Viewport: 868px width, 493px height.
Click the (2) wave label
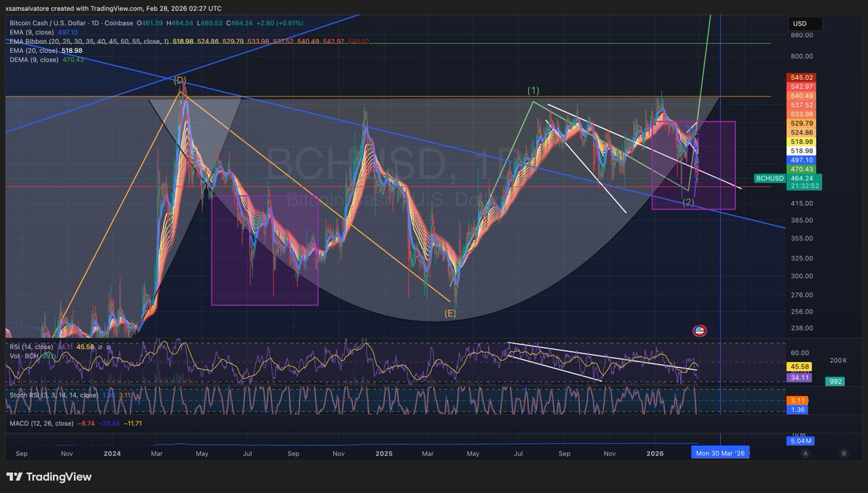[689, 202]
